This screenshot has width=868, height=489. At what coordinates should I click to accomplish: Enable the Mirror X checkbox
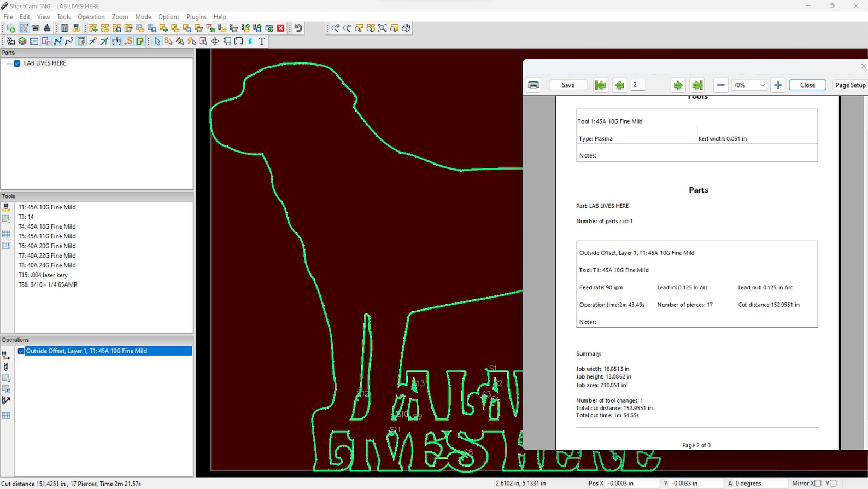818,484
